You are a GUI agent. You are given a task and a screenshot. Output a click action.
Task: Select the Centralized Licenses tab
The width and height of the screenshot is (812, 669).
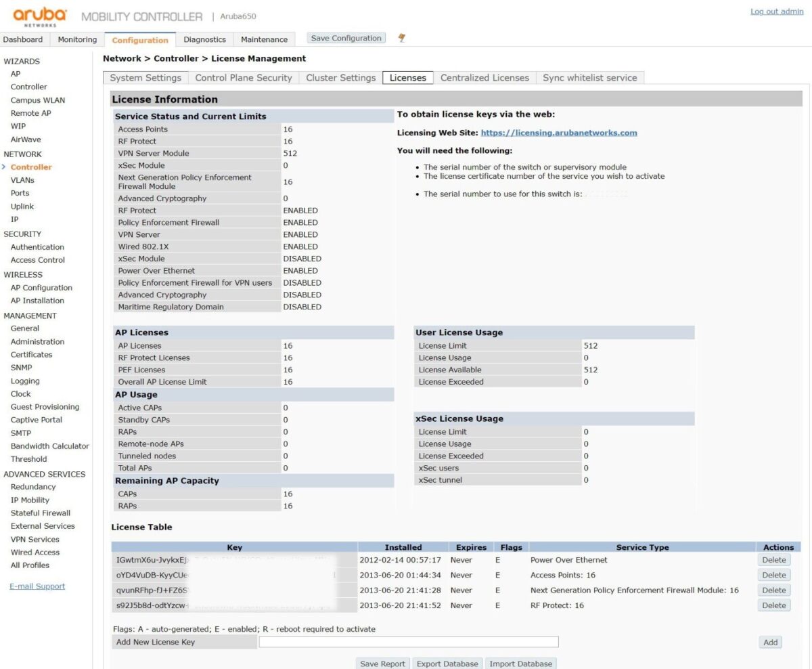[x=484, y=78]
